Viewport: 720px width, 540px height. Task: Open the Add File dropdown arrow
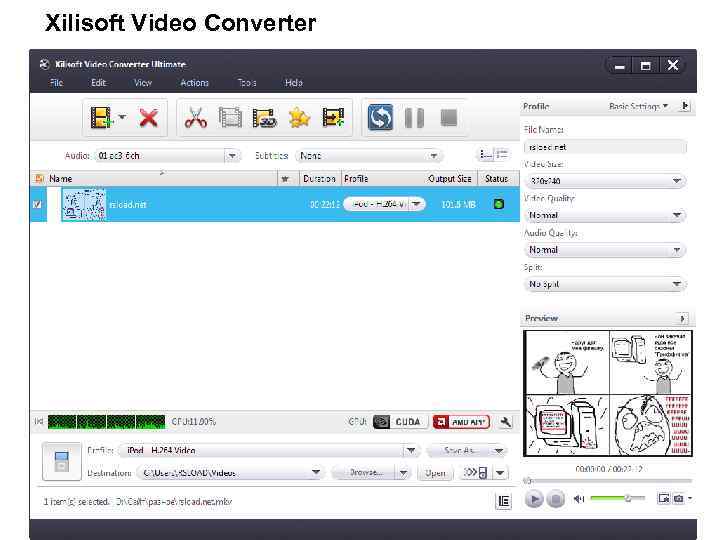[x=122, y=118]
